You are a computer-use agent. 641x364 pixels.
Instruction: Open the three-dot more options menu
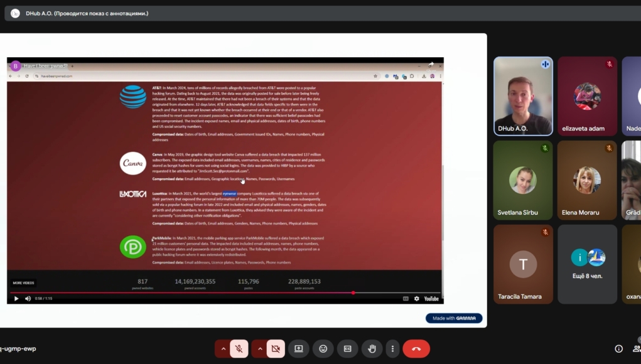392,348
